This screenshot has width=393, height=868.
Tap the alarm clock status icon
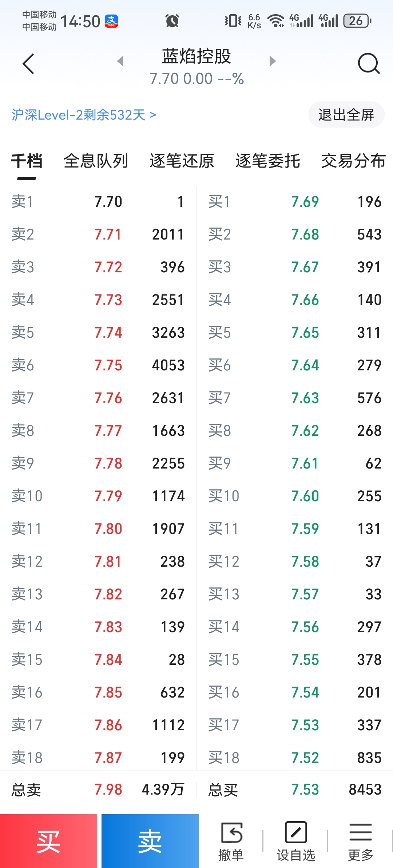pos(172,21)
